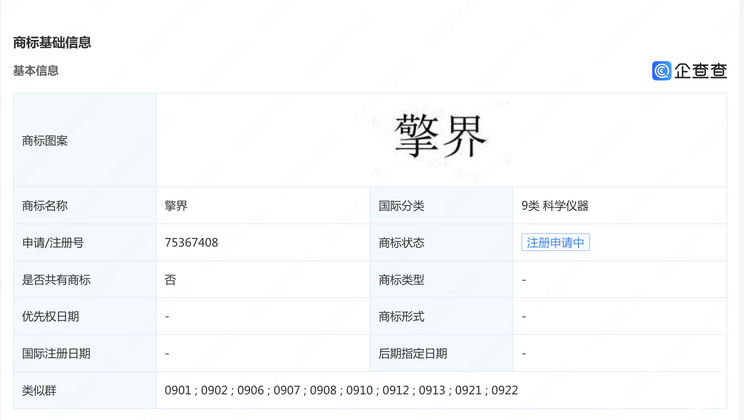Click the 类似群 label cell
This screenshot has height=420, width=744.
[85, 390]
